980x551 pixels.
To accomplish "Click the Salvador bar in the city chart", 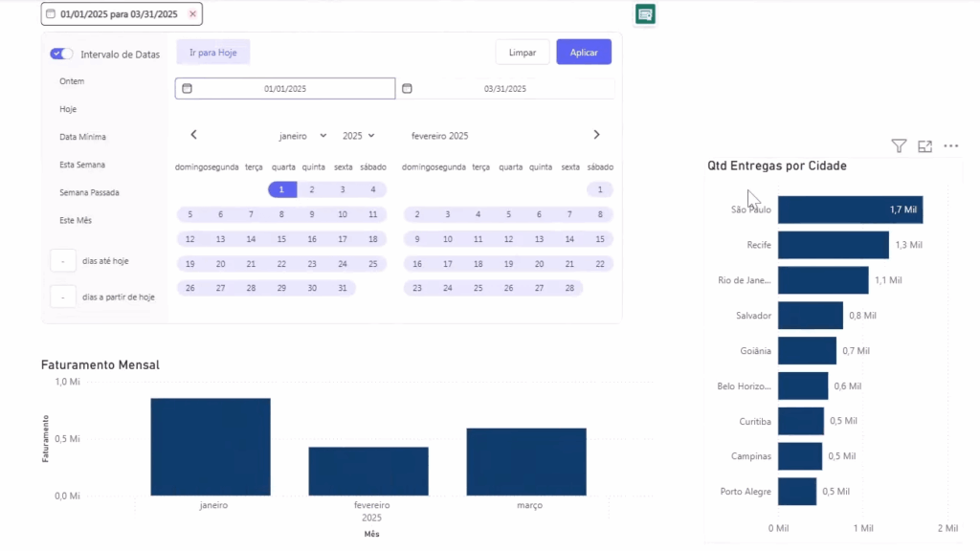I will coord(811,316).
